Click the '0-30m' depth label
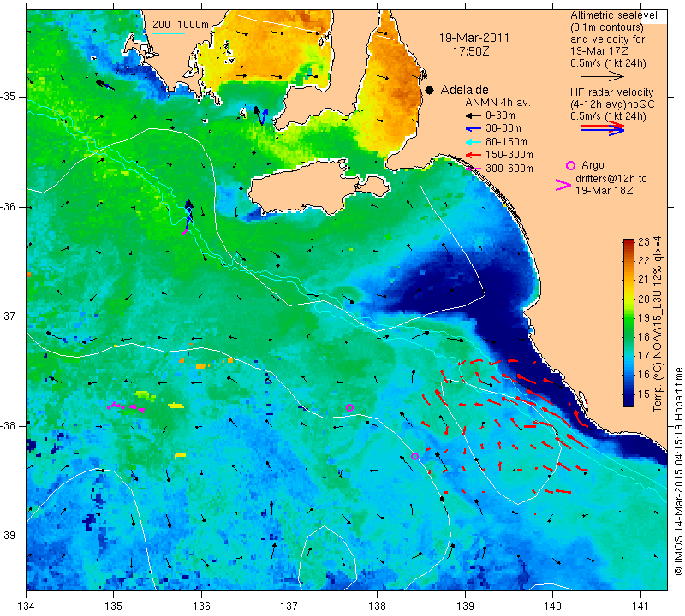 [500, 115]
